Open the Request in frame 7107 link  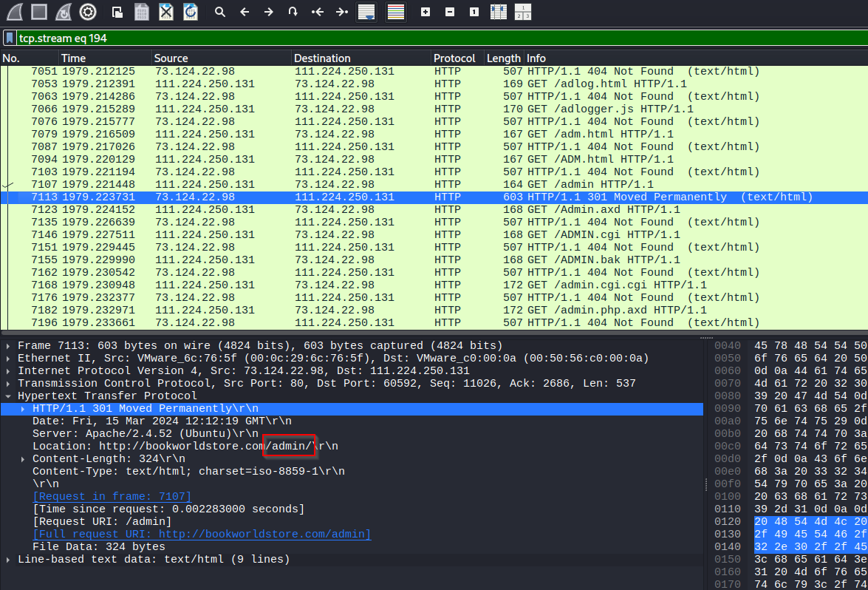[112, 497]
